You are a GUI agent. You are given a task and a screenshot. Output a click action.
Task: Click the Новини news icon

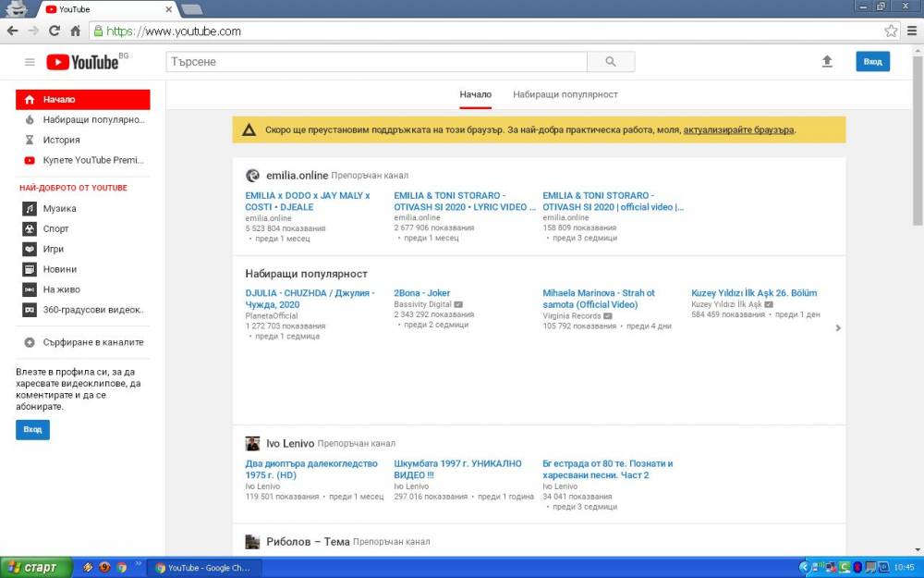(30, 269)
